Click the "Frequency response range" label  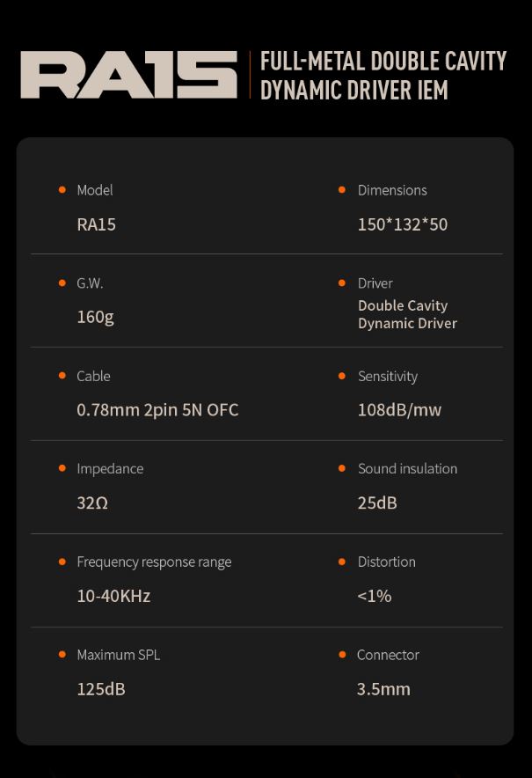(154, 561)
